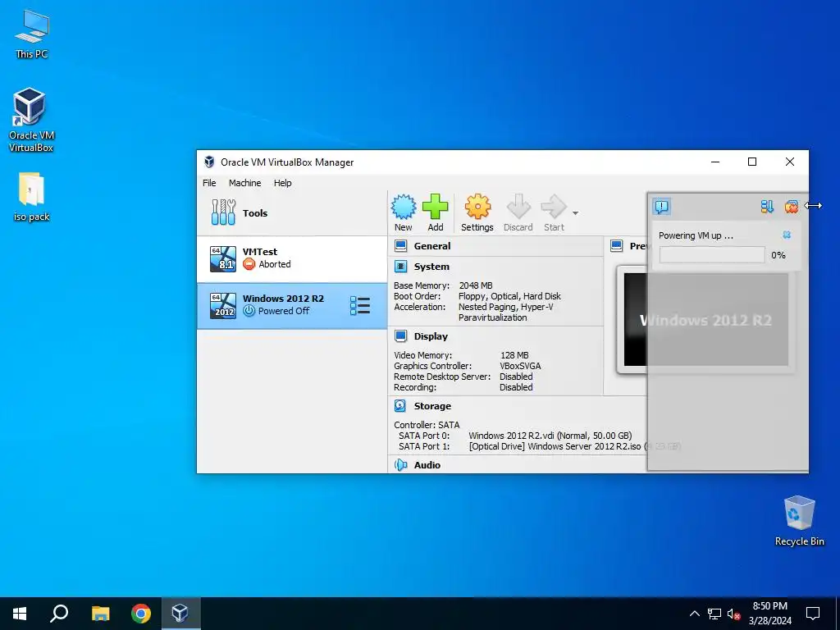This screenshot has width=840, height=630.
Task: Open File Explorer from the taskbar
Action: click(100, 614)
